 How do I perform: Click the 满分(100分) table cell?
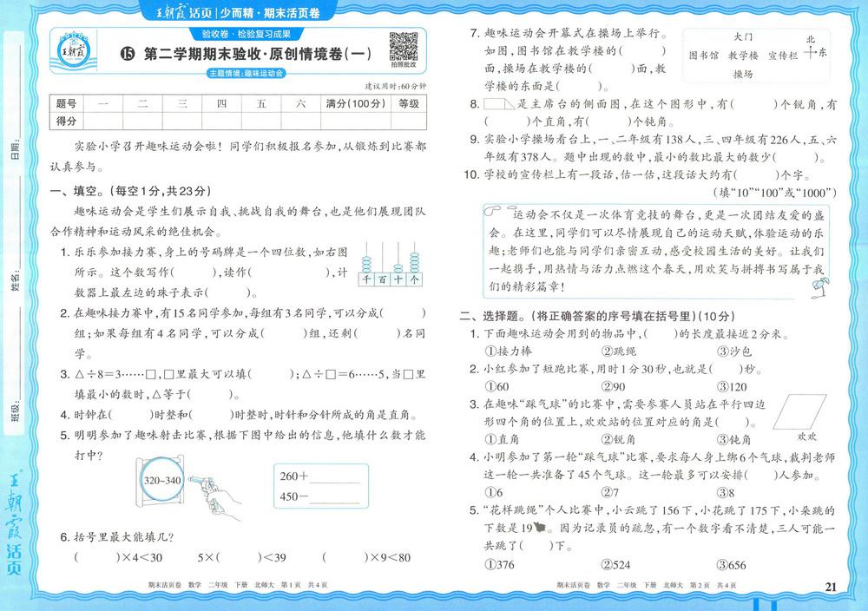point(355,103)
